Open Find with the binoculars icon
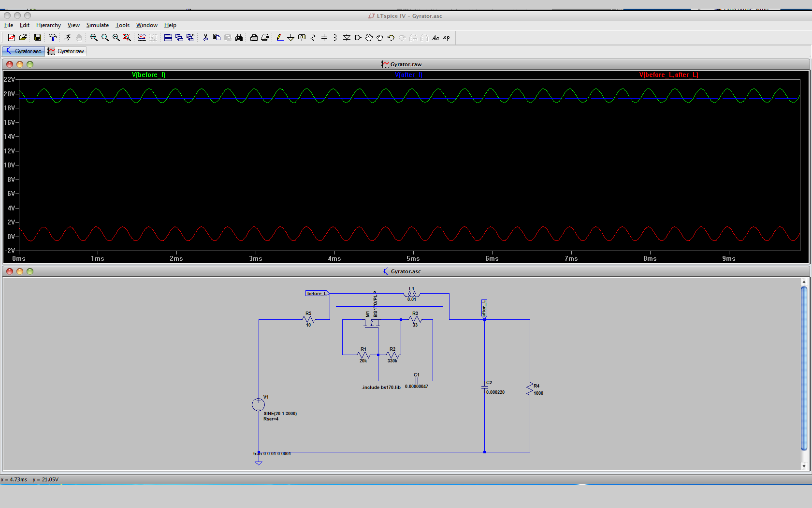Screen dimensions: 812x508 pyautogui.click(x=239, y=38)
